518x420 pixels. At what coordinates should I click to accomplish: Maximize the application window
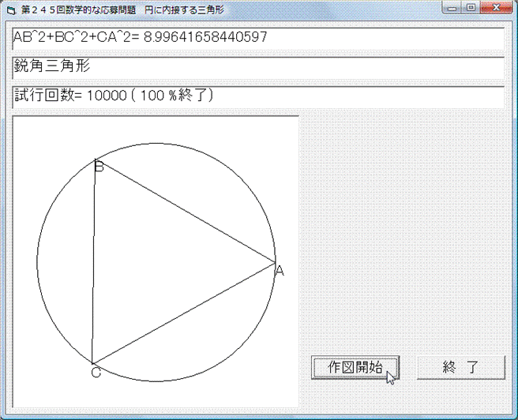pos(471,8)
